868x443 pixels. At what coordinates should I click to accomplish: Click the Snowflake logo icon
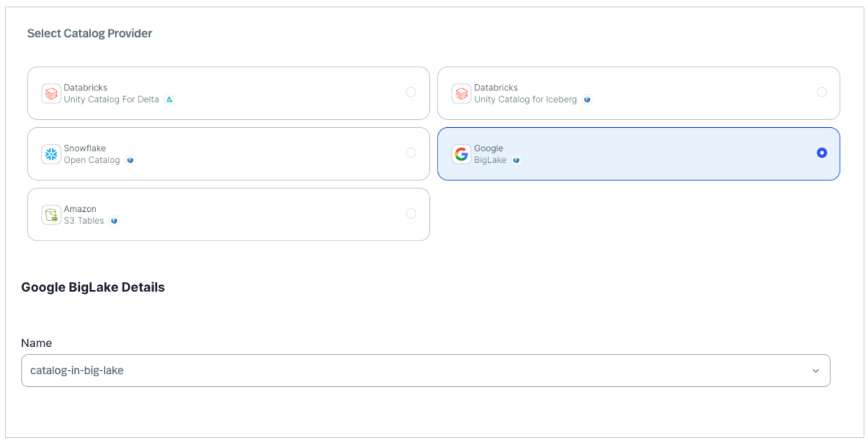click(51, 154)
